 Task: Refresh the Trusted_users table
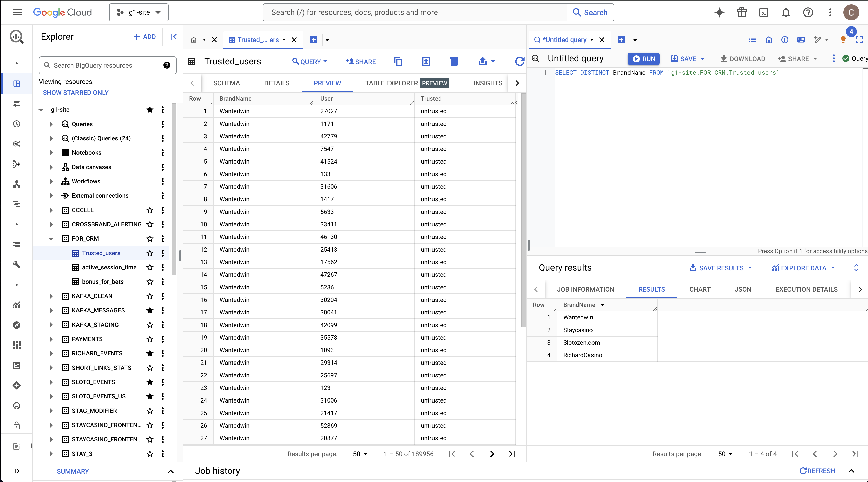(520, 61)
